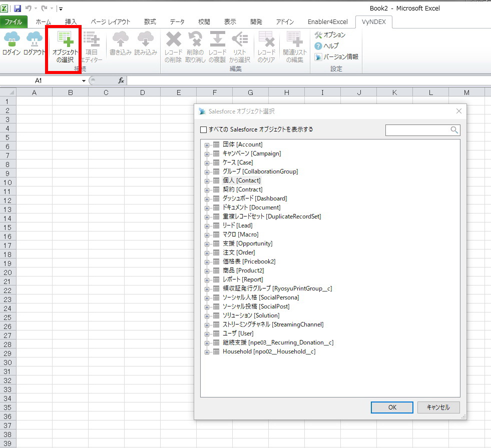
Task: Select 継続支援 [npe03__Recurring_Donation__c] item
Action: click(x=278, y=342)
